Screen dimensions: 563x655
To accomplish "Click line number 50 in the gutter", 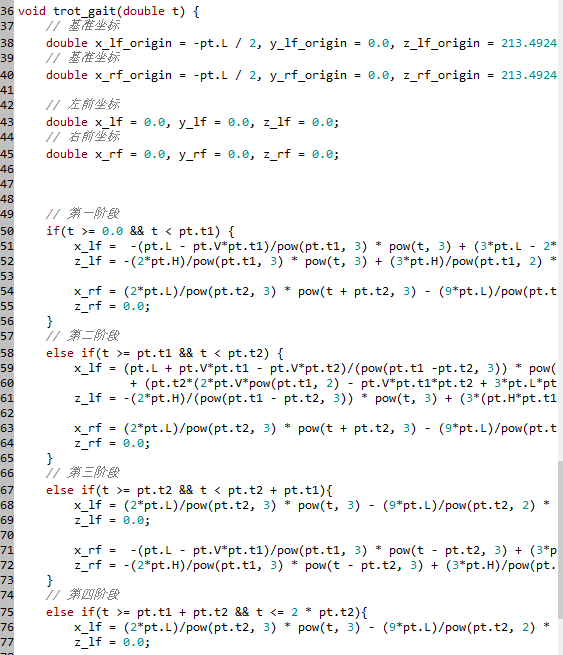I will click(x=7, y=231).
